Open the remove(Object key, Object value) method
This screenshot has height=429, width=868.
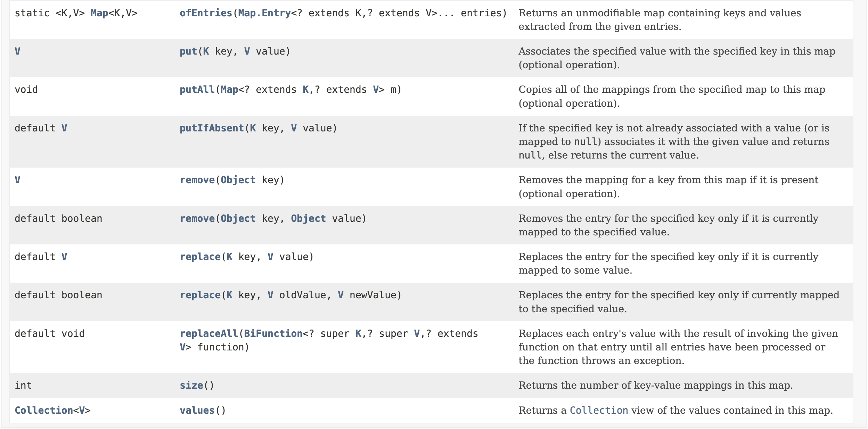[x=197, y=219]
